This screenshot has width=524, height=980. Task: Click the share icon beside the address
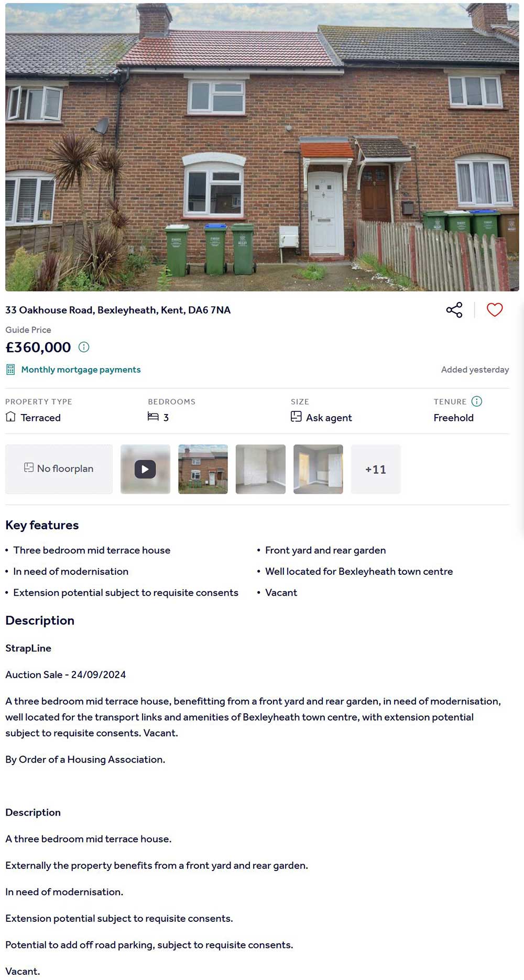[454, 310]
